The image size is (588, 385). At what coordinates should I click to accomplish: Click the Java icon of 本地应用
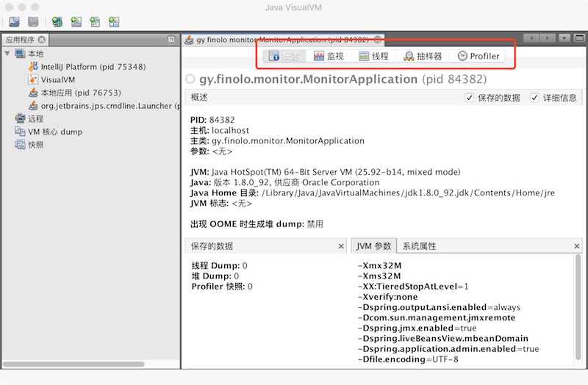(x=33, y=93)
